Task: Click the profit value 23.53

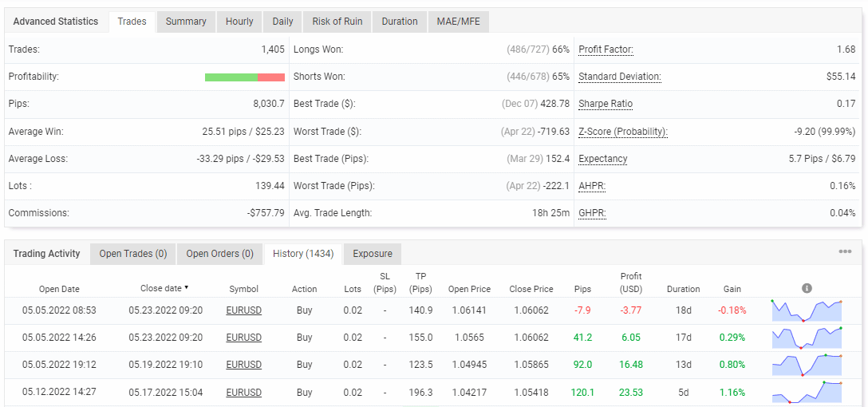Action: click(x=631, y=392)
